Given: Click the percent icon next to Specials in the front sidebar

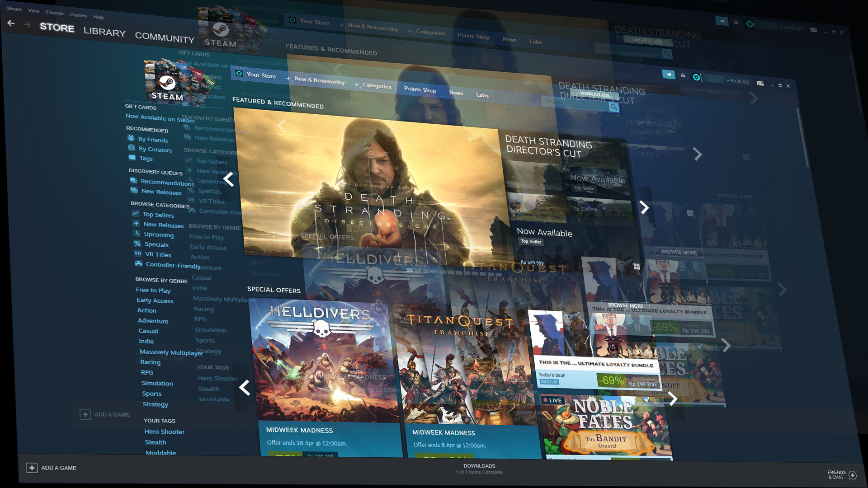Looking at the screenshot, I should [137, 243].
